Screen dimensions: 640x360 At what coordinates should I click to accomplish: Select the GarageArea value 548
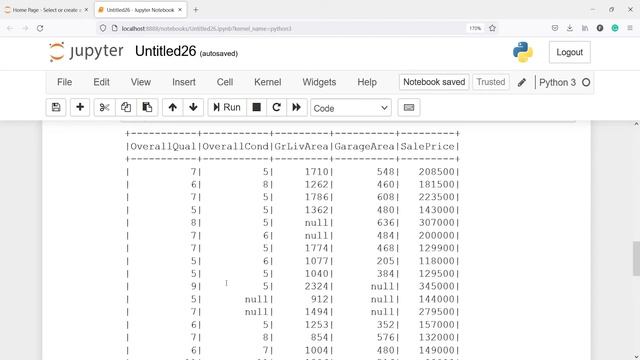(386, 172)
